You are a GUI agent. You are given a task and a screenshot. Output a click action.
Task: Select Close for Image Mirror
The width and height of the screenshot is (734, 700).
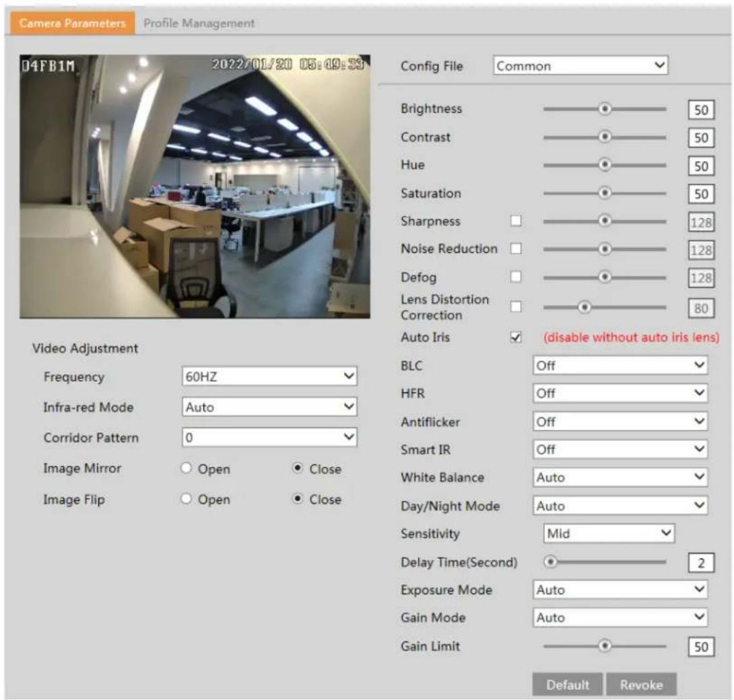[x=297, y=468]
